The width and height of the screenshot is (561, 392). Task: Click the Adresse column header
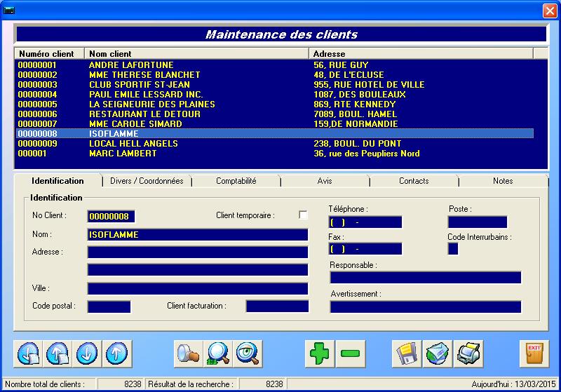(x=421, y=53)
